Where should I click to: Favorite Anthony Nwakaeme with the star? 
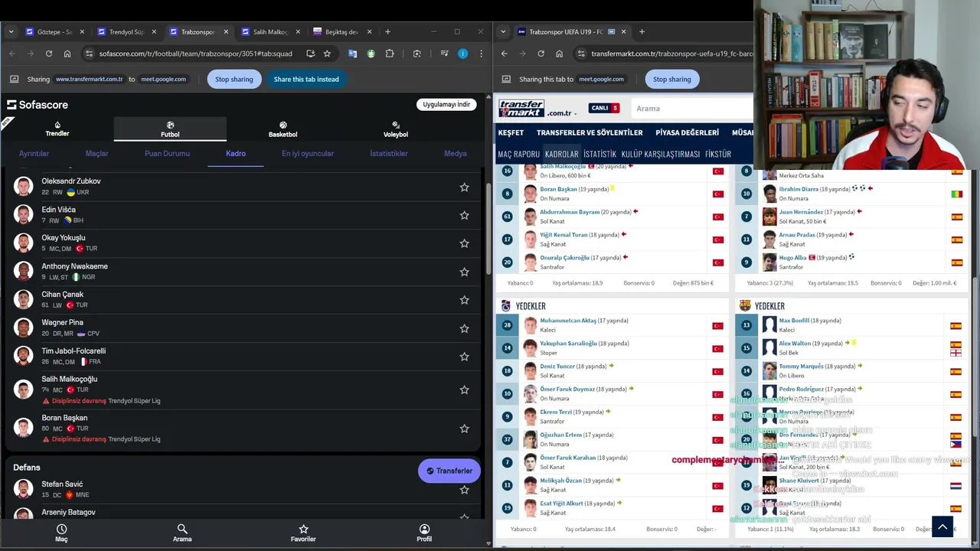[464, 272]
